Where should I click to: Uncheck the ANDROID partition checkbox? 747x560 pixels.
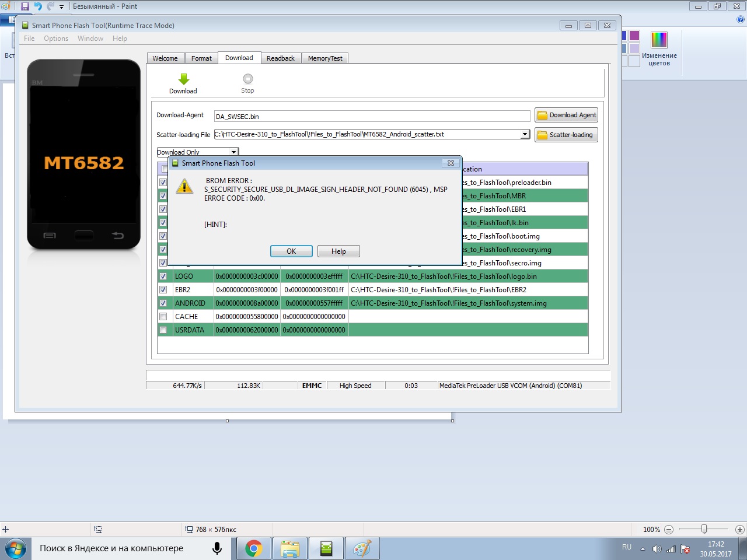(x=163, y=303)
